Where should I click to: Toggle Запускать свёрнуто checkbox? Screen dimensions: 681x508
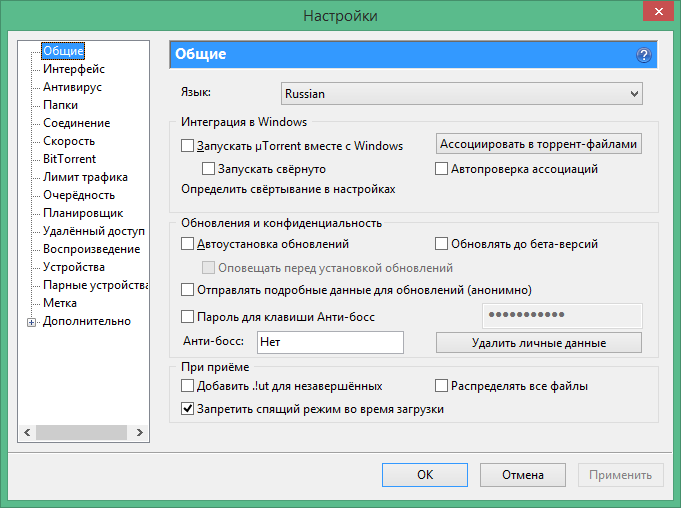coord(208,168)
